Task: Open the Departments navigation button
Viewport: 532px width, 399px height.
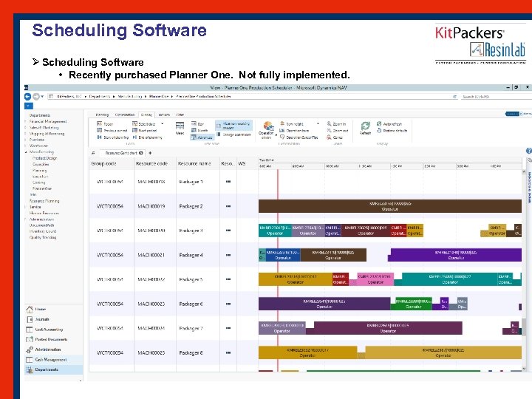Action: point(54,369)
